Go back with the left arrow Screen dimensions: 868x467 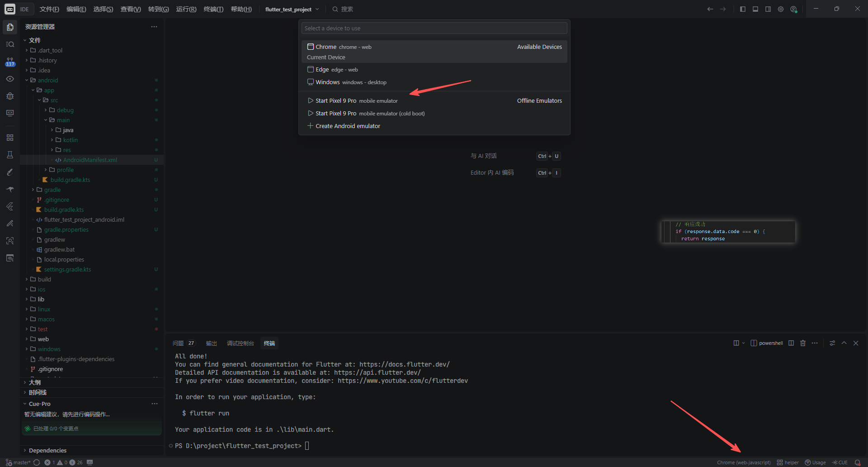point(710,9)
